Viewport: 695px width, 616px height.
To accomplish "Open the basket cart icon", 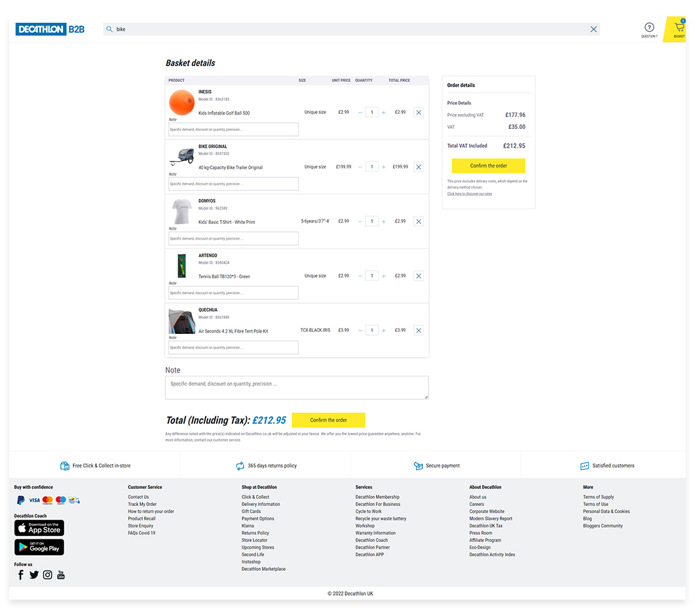I will pos(679,28).
